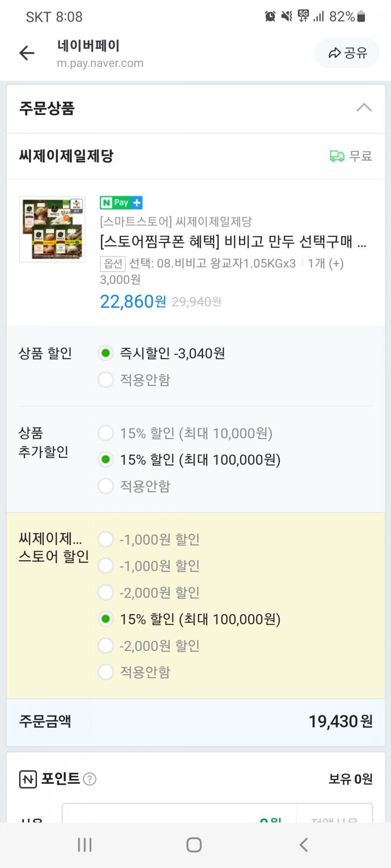Open the 비비고 만두 선택구매 product title
391x868 pixels.
tap(233, 241)
